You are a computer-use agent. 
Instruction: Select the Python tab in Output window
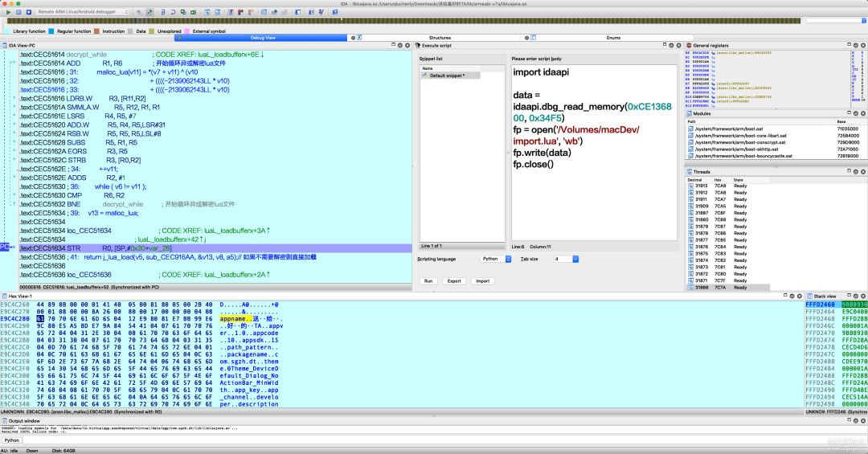[12, 440]
